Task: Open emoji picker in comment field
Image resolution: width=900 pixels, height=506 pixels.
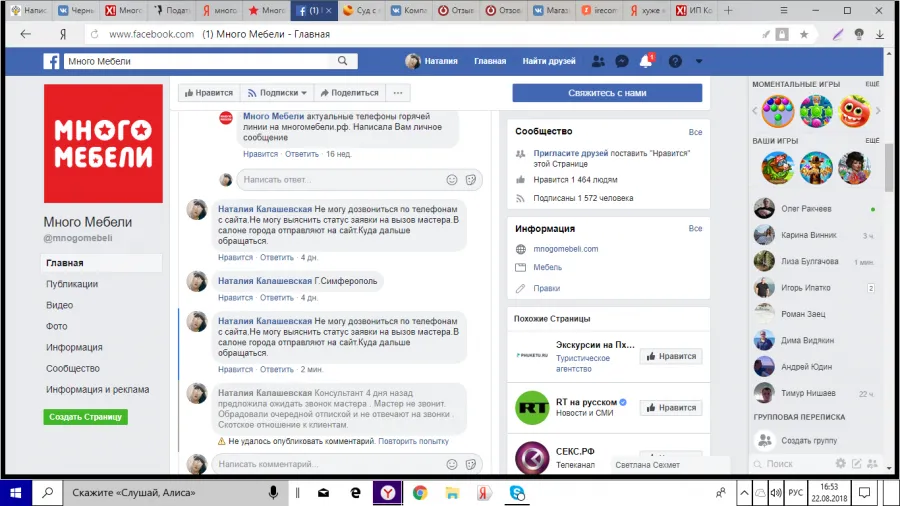Action: coord(452,464)
